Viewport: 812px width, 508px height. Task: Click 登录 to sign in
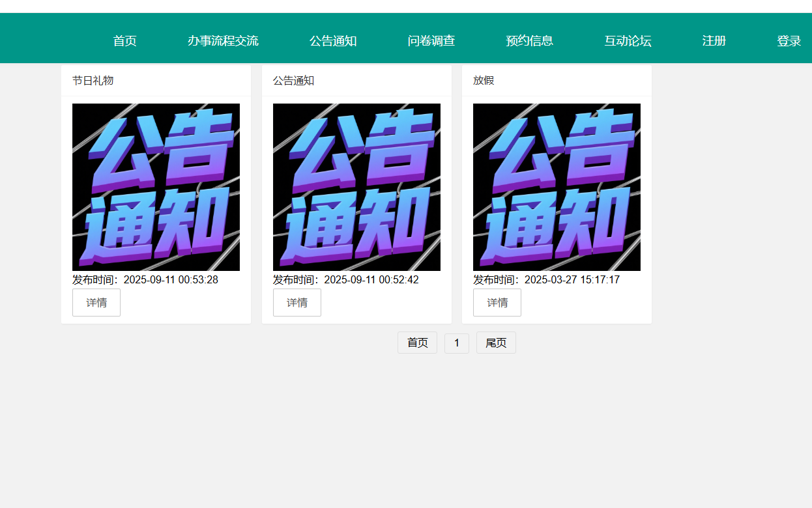click(789, 41)
